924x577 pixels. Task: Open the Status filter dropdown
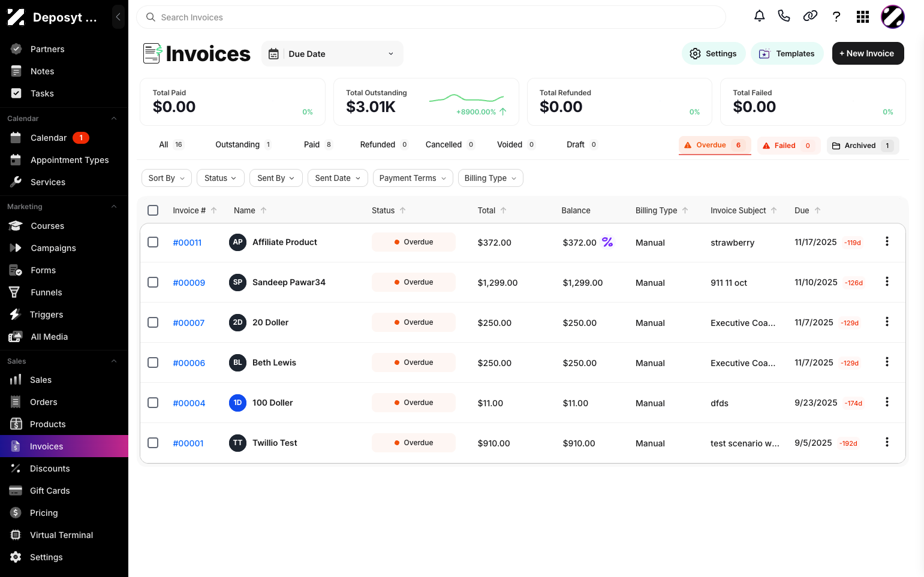221,178
